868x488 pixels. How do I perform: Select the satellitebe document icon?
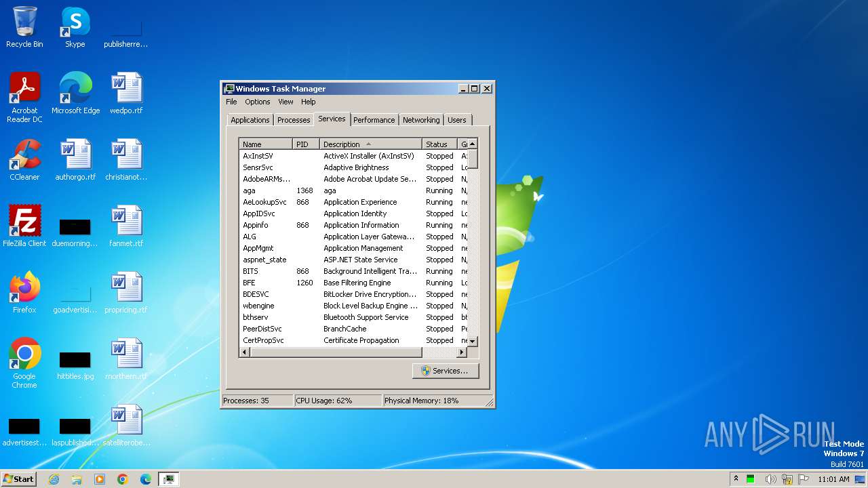[x=126, y=426]
